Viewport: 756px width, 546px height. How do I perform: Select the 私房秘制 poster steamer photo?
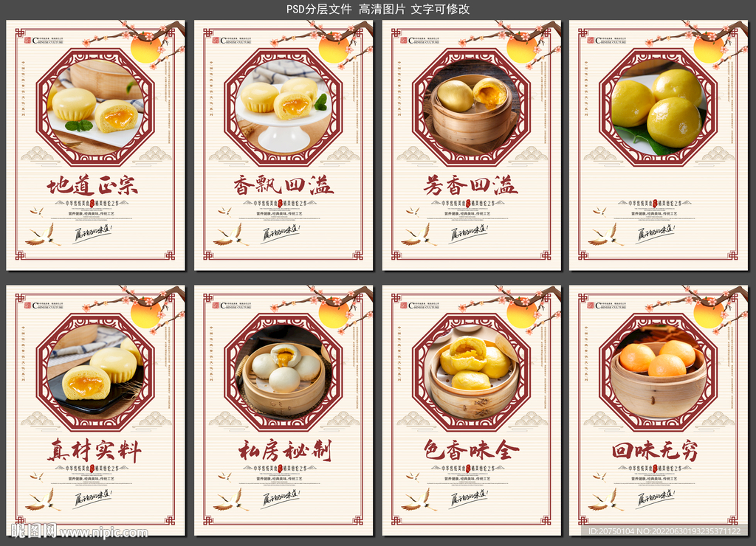283,372
